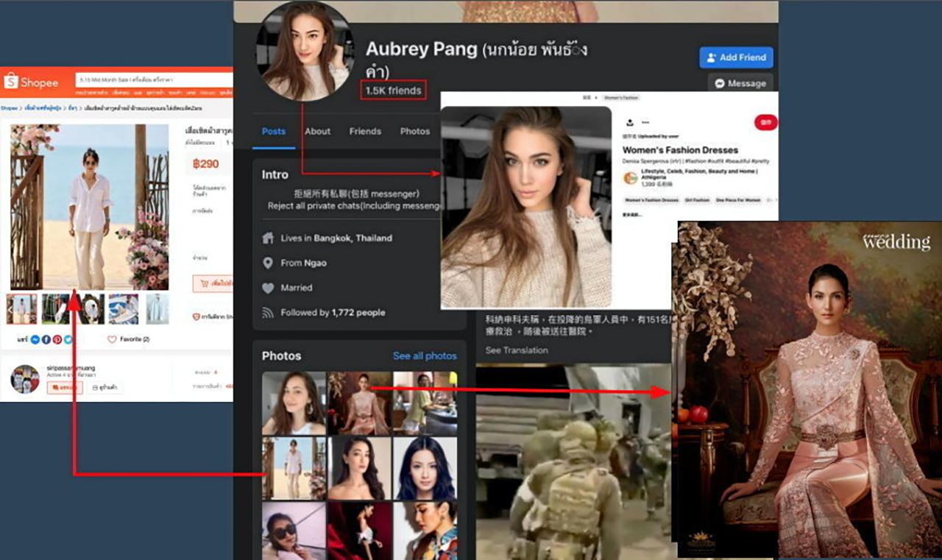Click the Athlgeria board avatar icon
Screen dimensions: 942x560
coord(631,177)
